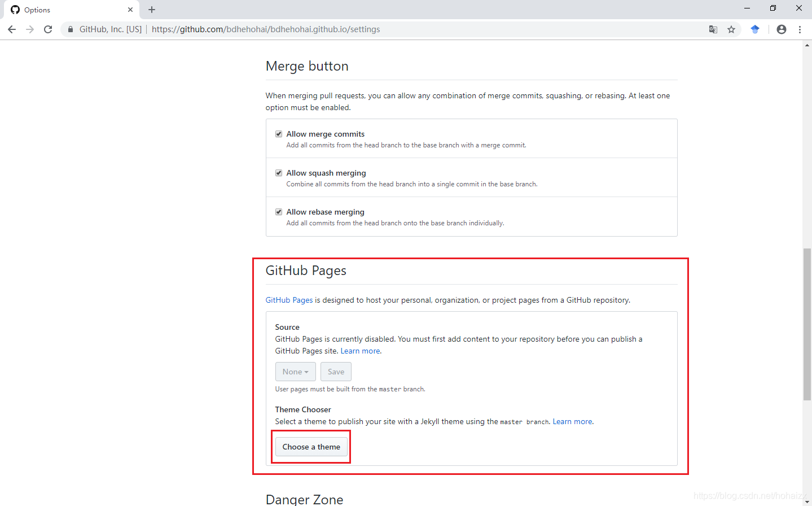Click the Allow merge commits label
Screen dimensions: 812x506
(x=326, y=134)
